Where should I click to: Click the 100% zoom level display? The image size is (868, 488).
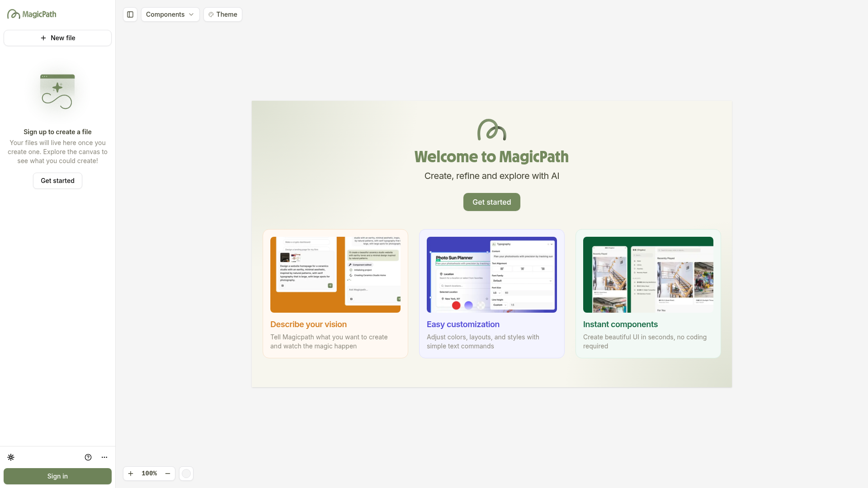149,474
